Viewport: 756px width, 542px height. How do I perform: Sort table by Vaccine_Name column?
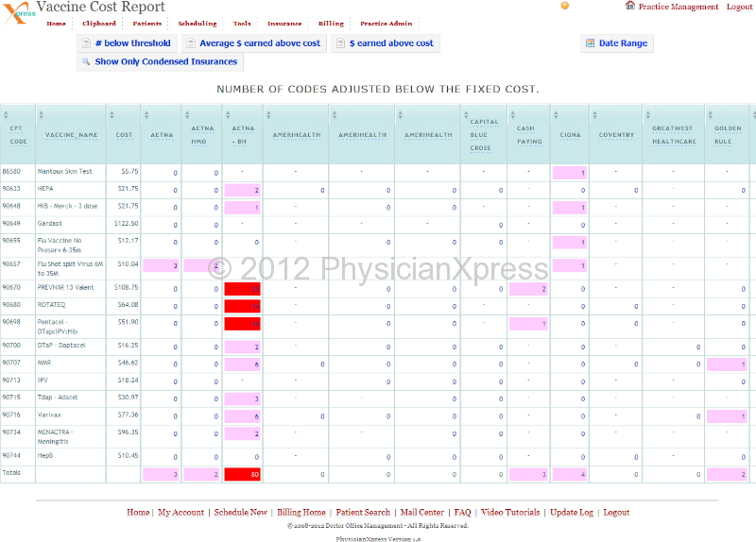(72, 134)
